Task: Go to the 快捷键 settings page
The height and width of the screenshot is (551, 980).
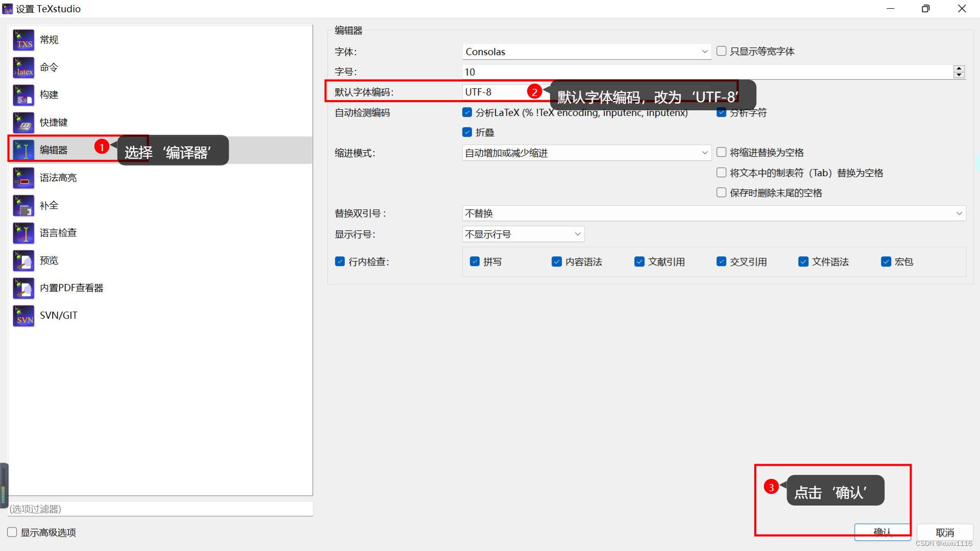Action: (x=160, y=123)
